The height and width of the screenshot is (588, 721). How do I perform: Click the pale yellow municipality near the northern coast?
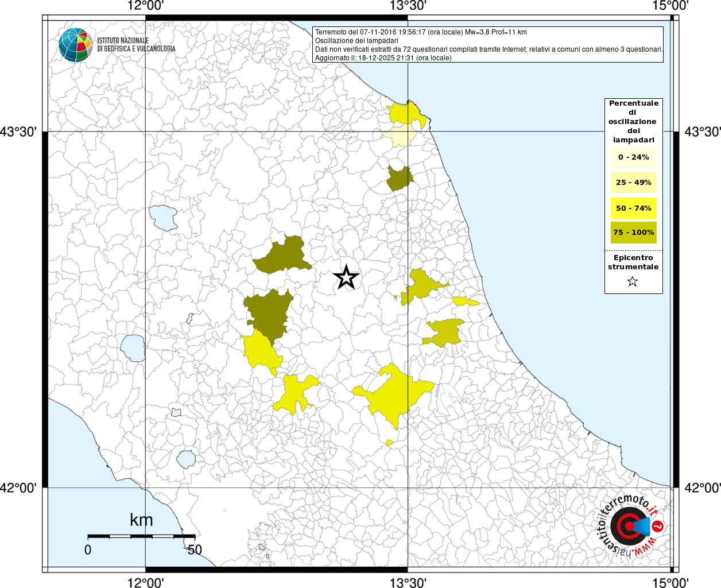pyautogui.click(x=399, y=137)
